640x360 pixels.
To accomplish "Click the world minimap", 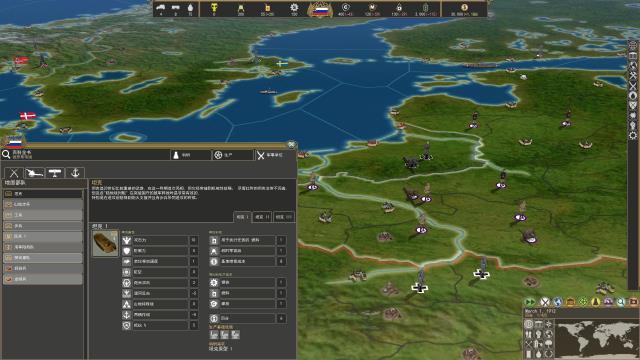I will coord(596,339).
